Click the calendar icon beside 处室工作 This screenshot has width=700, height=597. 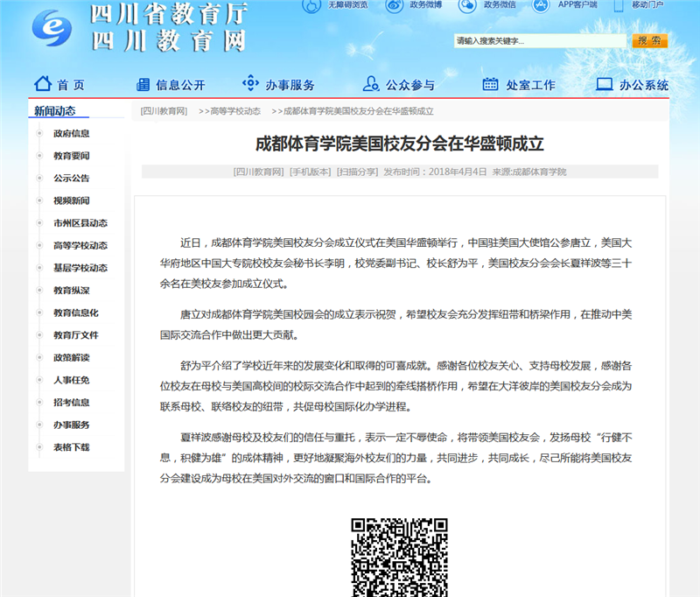point(490,83)
